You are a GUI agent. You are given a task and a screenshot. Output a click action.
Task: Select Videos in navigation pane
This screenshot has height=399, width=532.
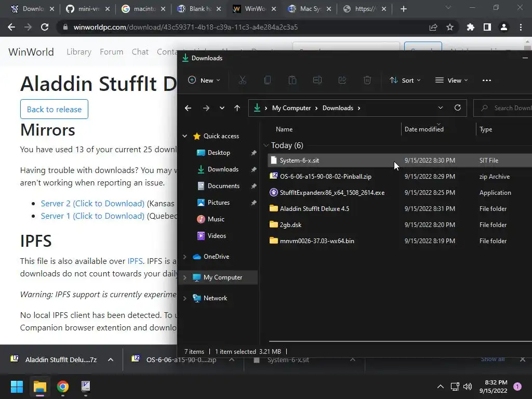pos(217,236)
